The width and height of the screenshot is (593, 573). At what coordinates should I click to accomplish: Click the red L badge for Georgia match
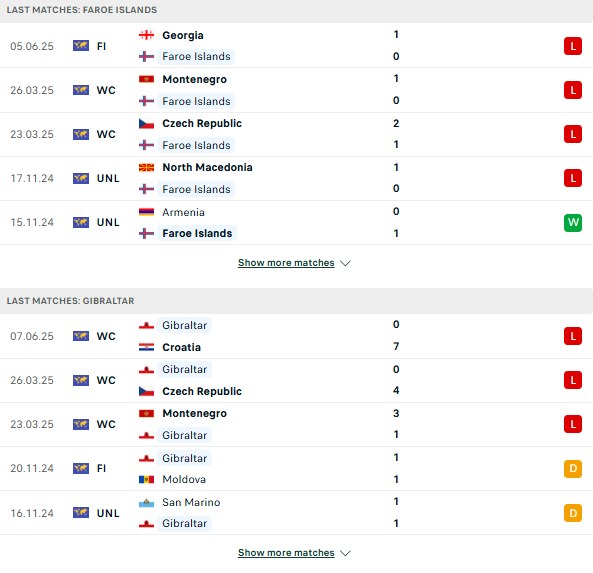click(573, 46)
